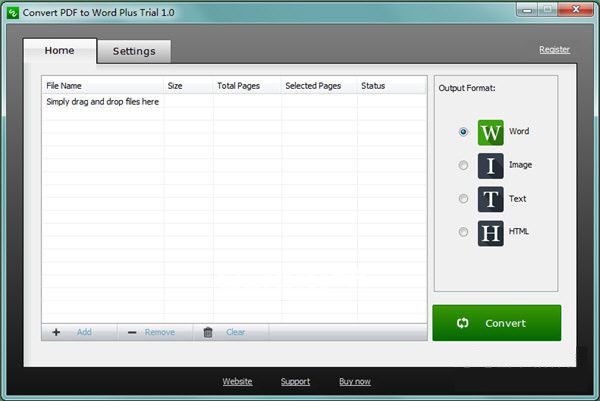
Task: Open the Support link
Action: 295,381
